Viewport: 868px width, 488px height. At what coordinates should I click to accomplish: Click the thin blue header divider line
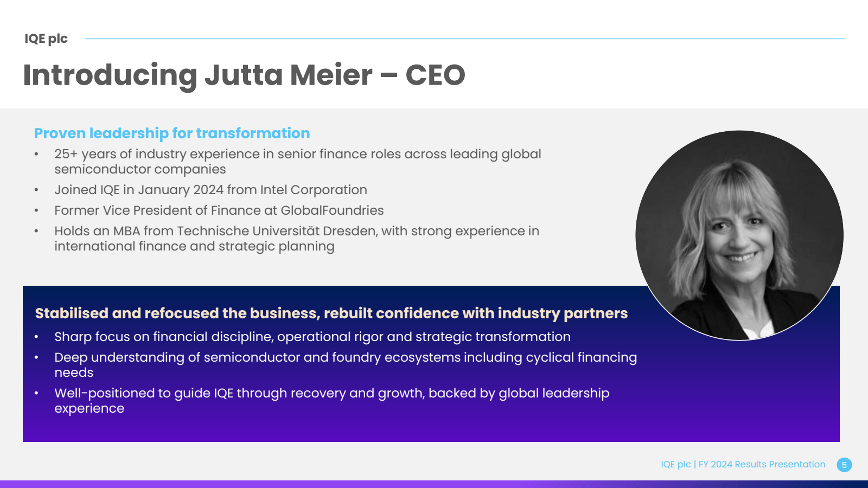(465, 38)
